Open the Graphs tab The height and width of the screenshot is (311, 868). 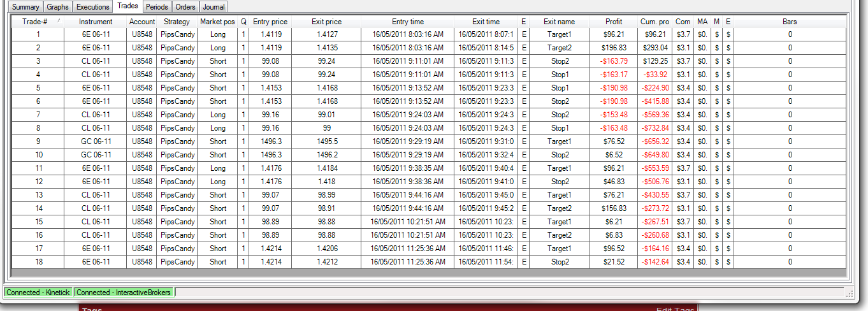57,7
